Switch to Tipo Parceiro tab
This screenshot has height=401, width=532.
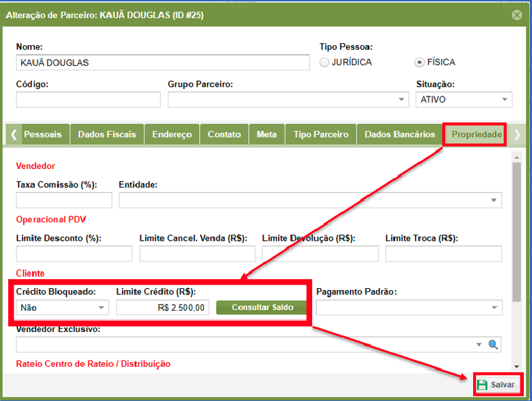[x=321, y=135]
